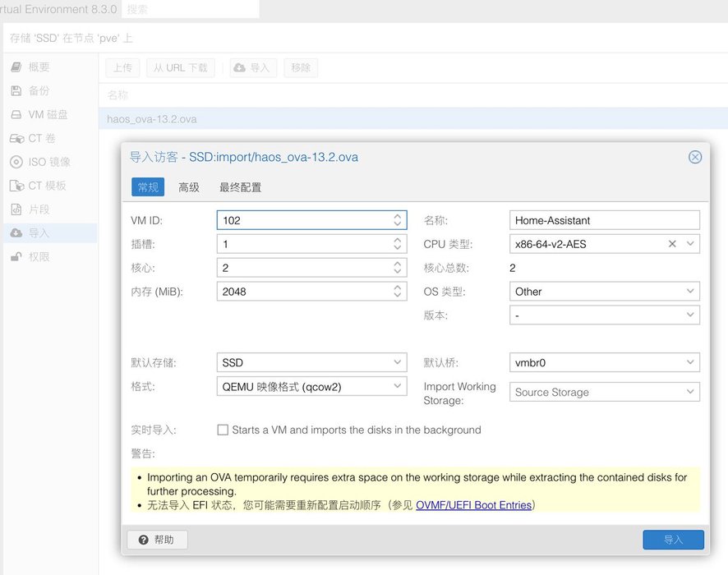Open 概要 summary in the sidebar
This screenshot has height=575, width=728.
pyautogui.click(x=39, y=67)
